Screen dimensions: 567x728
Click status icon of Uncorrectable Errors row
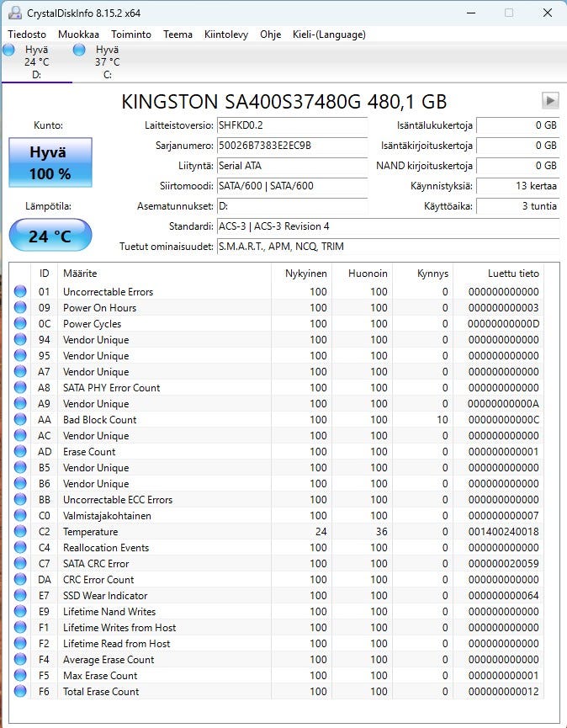(x=20, y=291)
